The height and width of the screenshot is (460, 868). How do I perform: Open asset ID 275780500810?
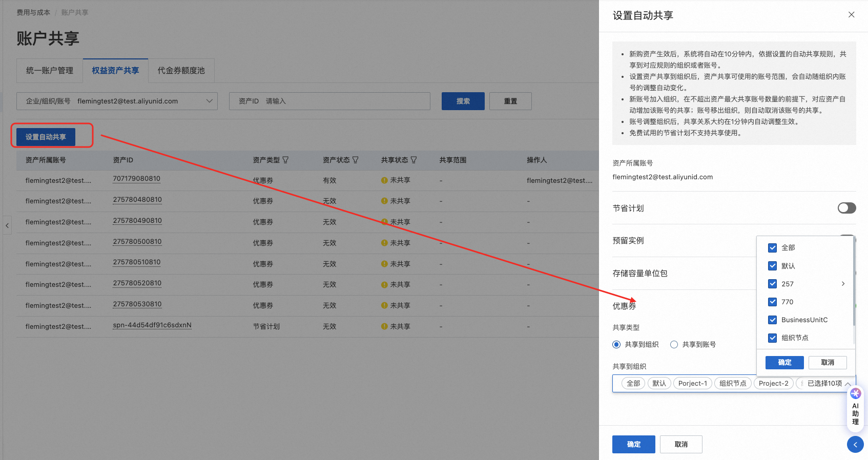pyautogui.click(x=137, y=242)
